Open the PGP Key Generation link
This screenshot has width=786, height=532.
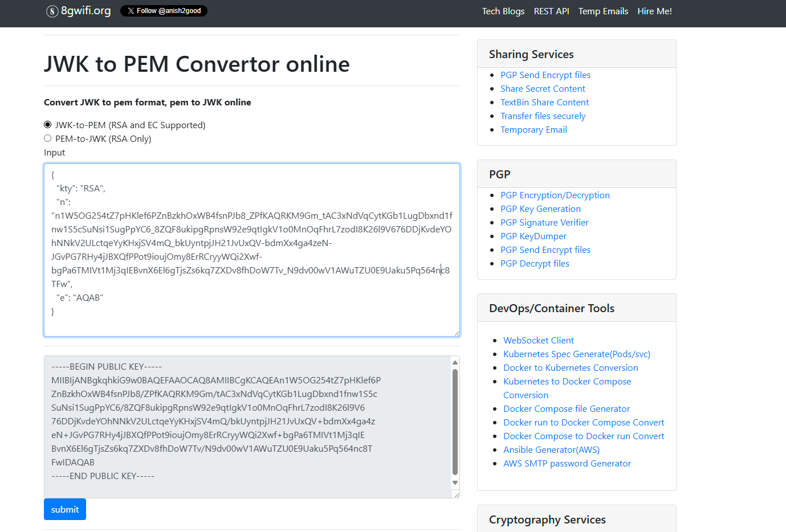540,209
